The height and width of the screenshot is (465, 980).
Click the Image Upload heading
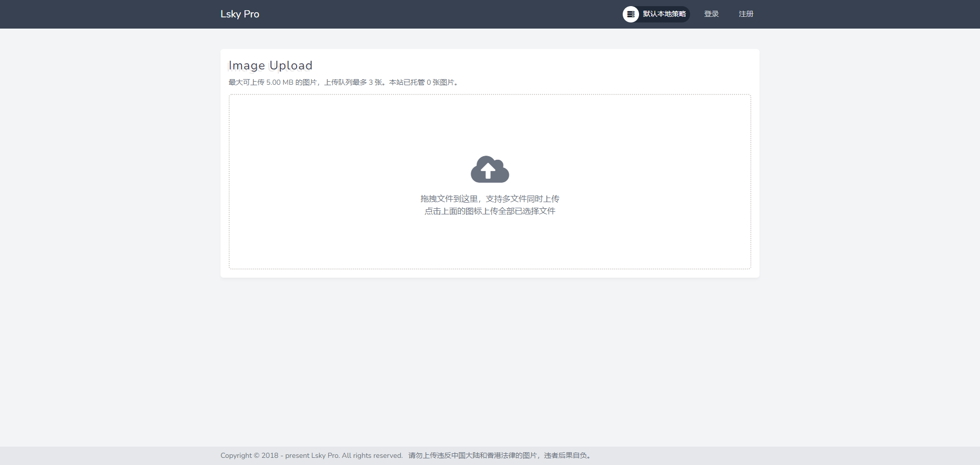pyautogui.click(x=270, y=65)
